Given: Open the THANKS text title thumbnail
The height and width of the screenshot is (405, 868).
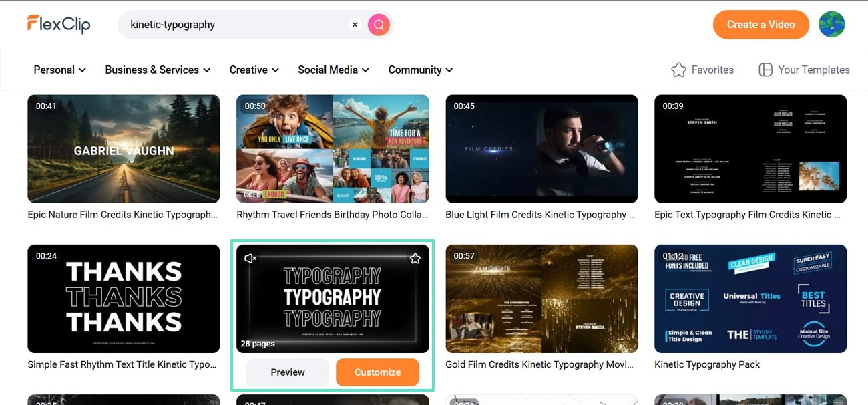Looking at the screenshot, I should 124,299.
